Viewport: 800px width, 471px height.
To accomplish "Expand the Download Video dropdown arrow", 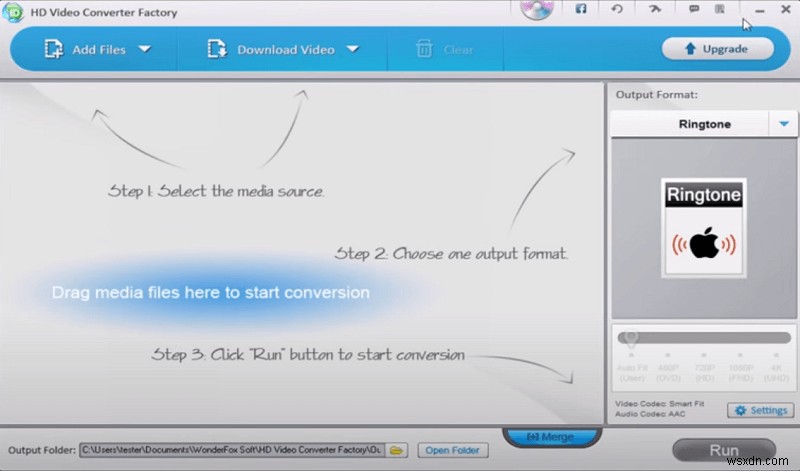I will (353, 49).
